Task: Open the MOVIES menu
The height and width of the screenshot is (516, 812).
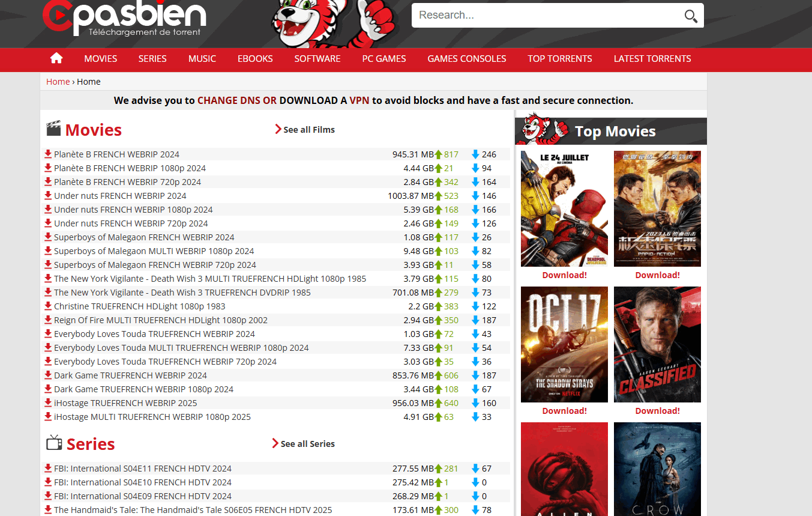Action: [101, 59]
